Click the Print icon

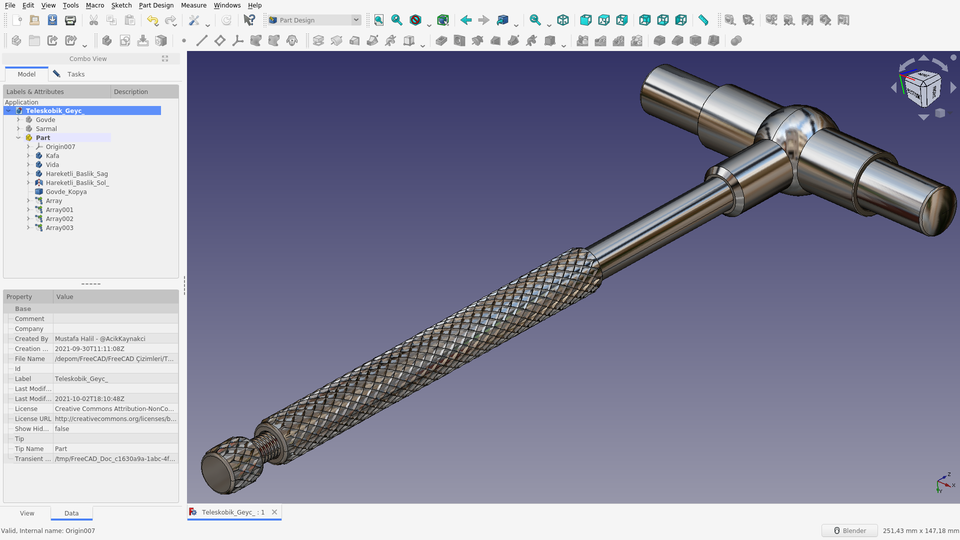(x=70, y=20)
